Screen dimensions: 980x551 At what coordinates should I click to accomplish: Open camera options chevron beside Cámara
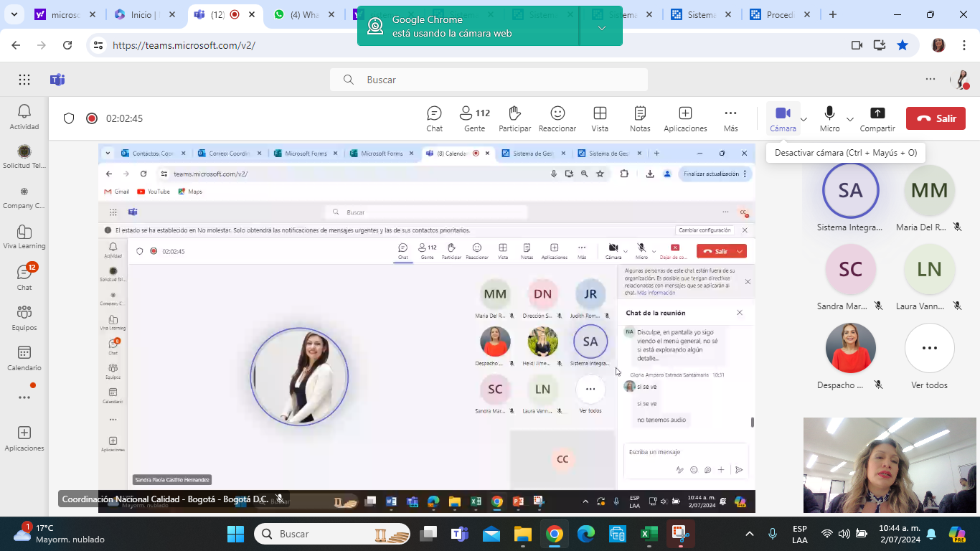point(804,119)
